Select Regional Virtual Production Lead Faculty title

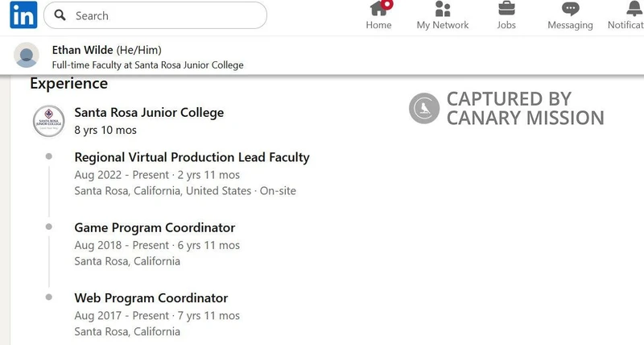[x=192, y=157]
